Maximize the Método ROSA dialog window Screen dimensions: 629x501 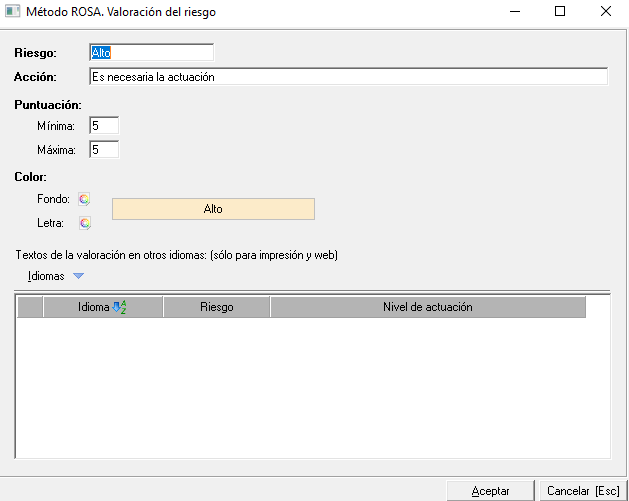[x=560, y=12]
